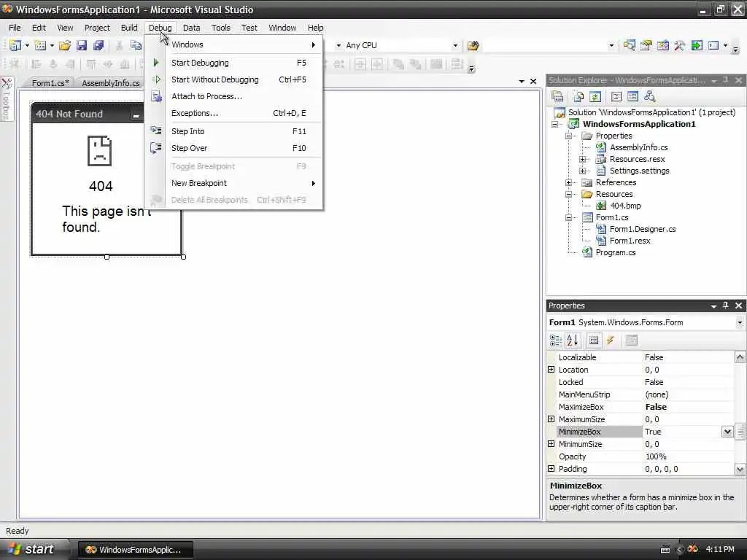The height and width of the screenshot is (560, 747).
Task: Click View Class Diagram icon
Action: tap(649, 97)
